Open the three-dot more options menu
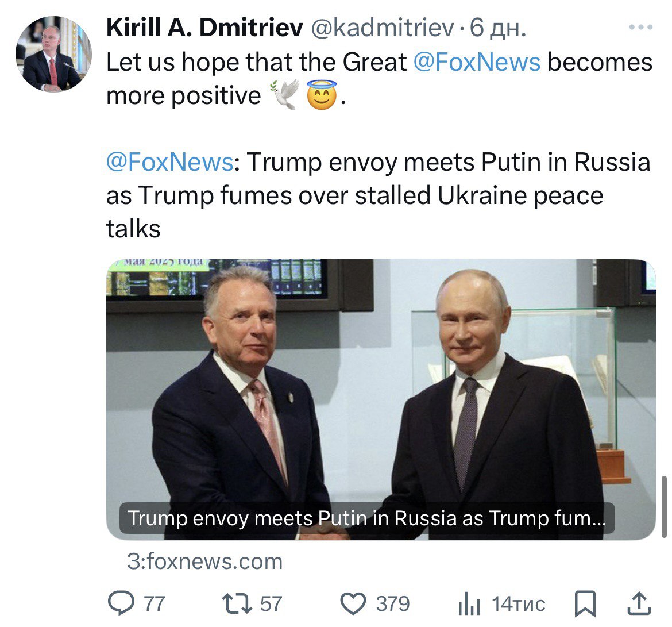 click(x=641, y=27)
